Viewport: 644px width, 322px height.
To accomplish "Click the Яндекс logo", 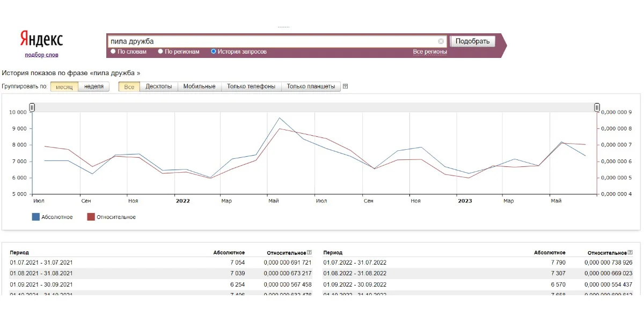I will point(41,39).
